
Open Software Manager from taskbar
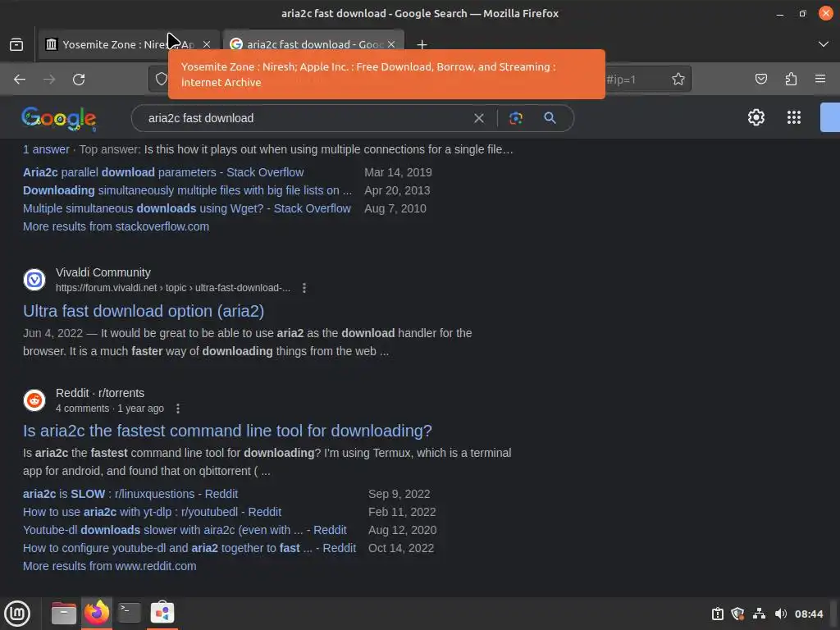[x=162, y=614]
